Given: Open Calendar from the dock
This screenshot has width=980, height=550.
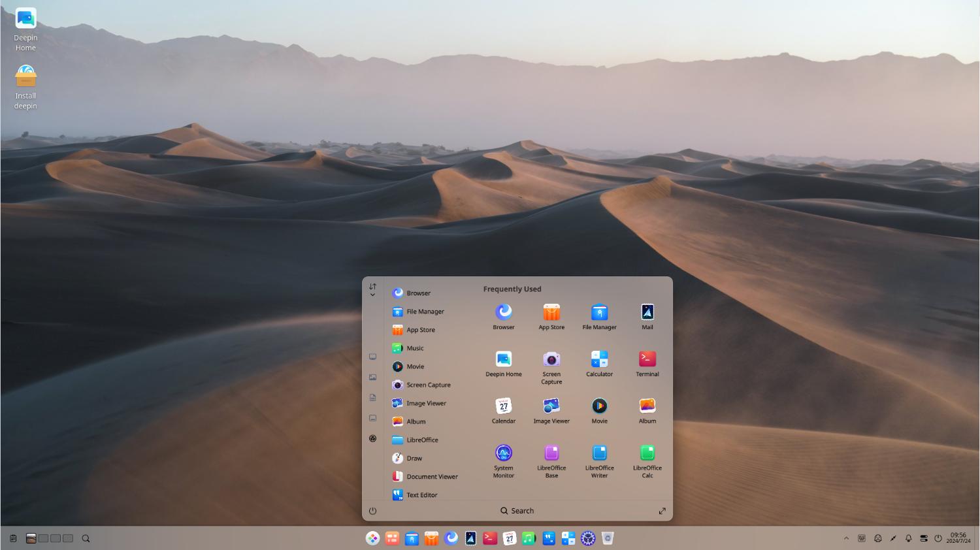Looking at the screenshot, I should tap(510, 538).
